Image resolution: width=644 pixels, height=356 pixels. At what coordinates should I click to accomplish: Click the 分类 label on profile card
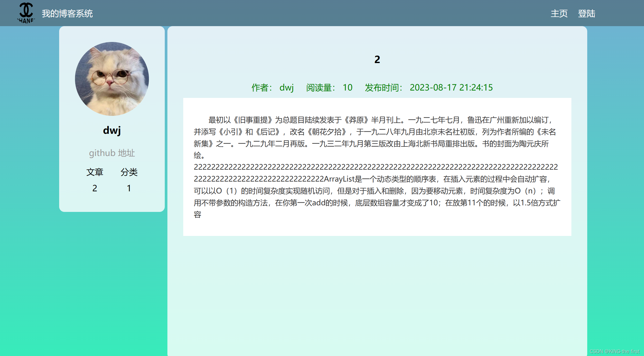click(130, 172)
